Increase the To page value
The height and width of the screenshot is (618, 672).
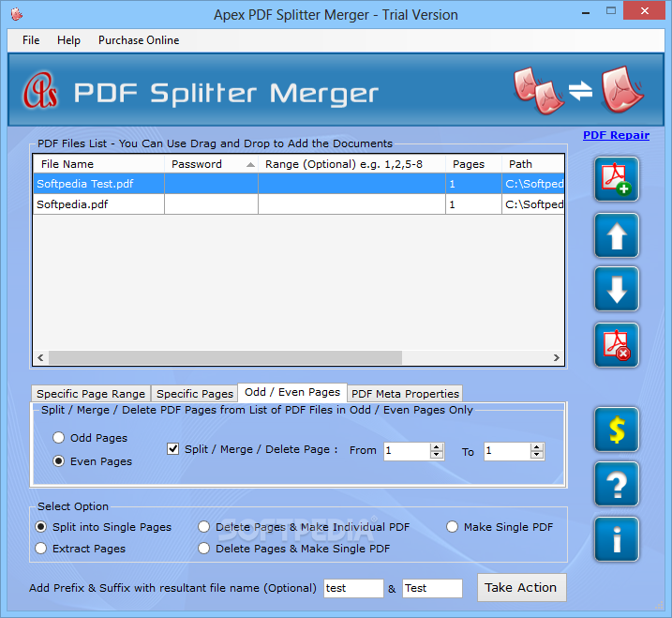pyautogui.click(x=537, y=447)
